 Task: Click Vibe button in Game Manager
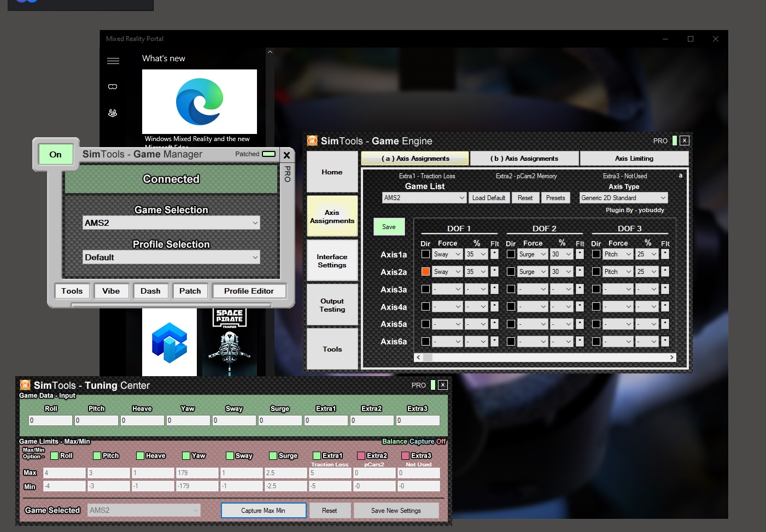[x=111, y=291]
